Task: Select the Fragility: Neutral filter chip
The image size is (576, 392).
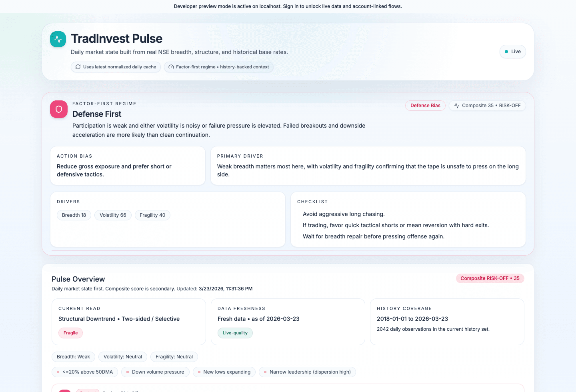Action: click(x=174, y=356)
